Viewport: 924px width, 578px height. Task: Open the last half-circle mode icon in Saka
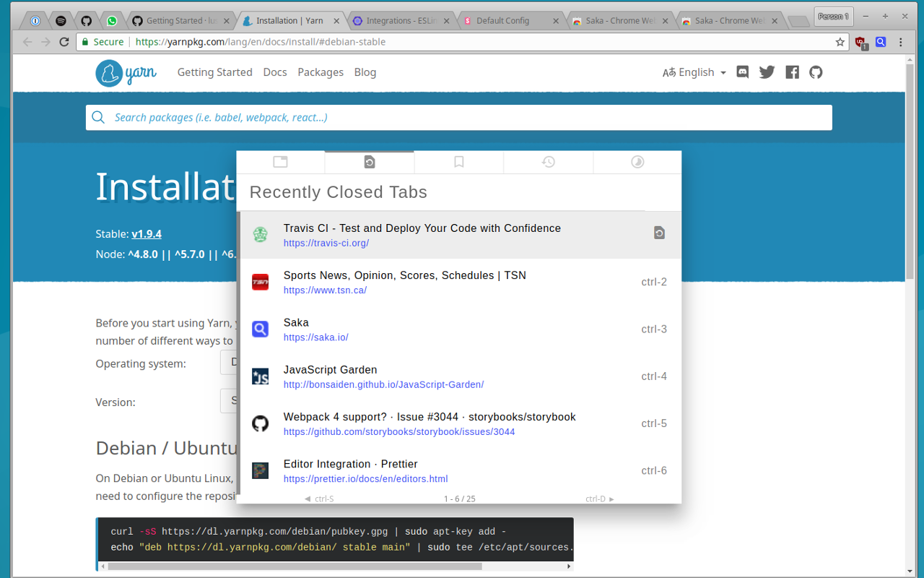tap(637, 162)
